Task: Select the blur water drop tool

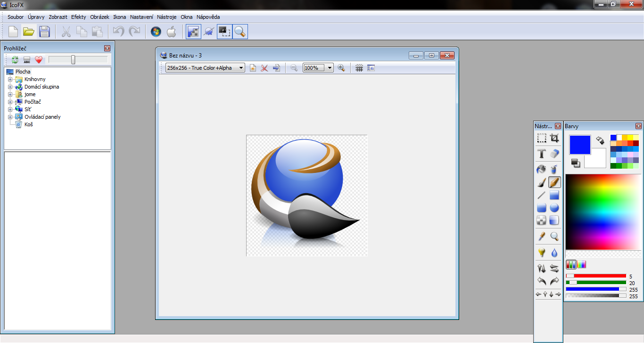Action: click(554, 253)
